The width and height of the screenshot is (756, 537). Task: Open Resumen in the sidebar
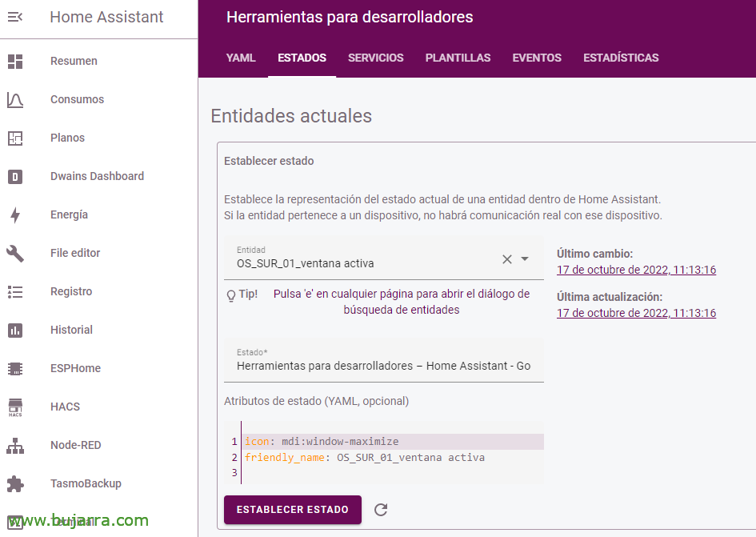pos(74,62)
